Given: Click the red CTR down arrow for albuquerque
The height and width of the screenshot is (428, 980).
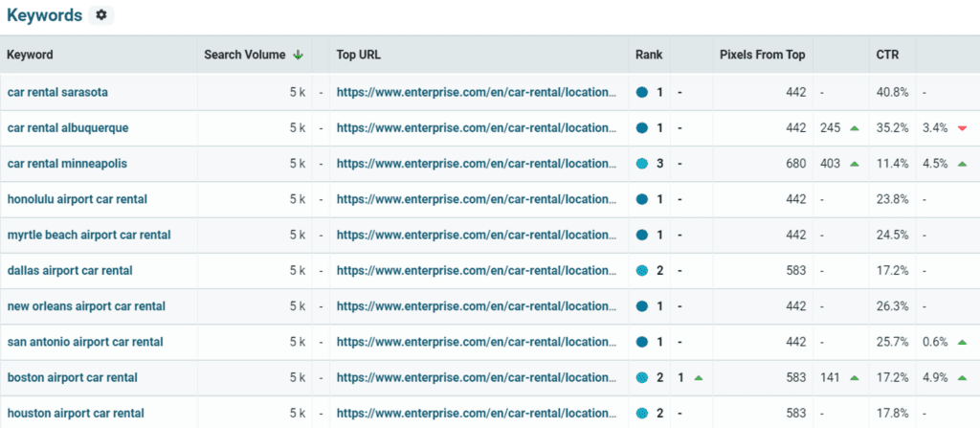Looking at the screenshot, I should tap(962, 128).
